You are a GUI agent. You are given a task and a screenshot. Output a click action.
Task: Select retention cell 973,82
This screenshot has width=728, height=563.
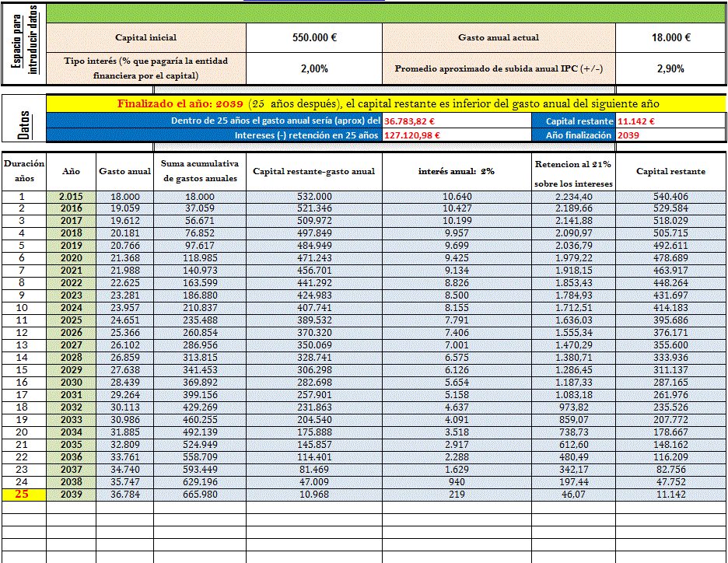573,407
